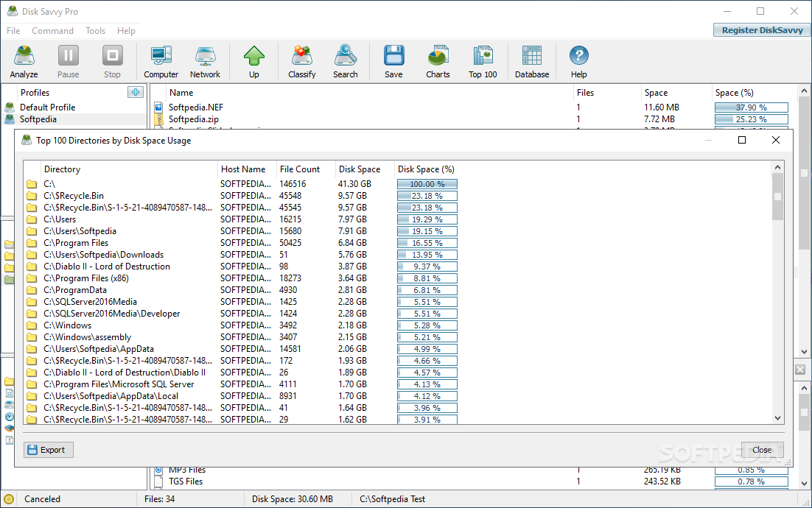Click folder icon of C:\ row
Viewport: 812px width, 508px height.
coord(32,184)
